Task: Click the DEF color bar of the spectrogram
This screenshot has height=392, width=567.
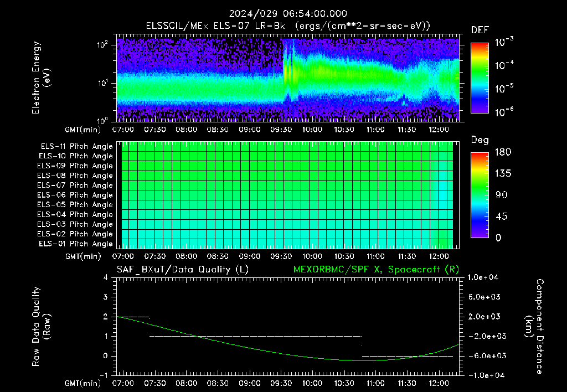Action: click(480, 78)
